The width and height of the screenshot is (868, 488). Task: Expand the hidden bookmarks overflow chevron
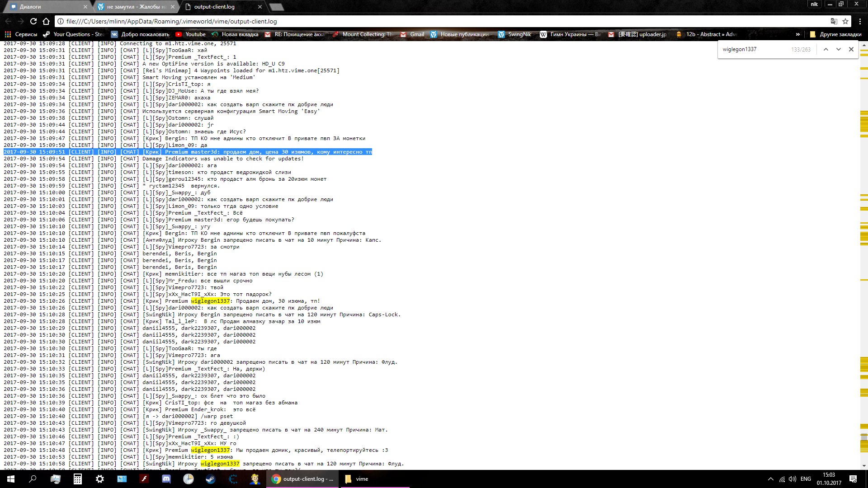(797, 34)
